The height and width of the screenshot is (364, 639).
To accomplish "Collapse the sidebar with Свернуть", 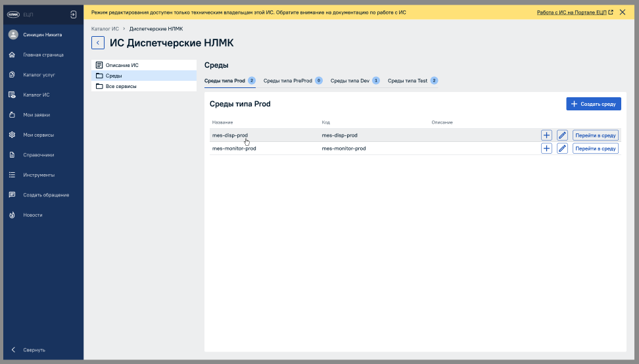I will [x=34, y=350].
